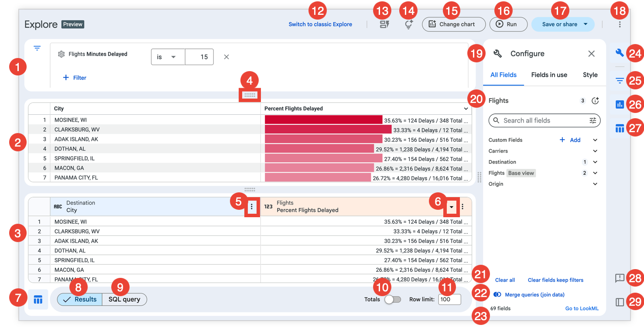This screenshot has width=644, height=328.
Task: Click the data table icon in right sidebar
Action: point(619,128)
